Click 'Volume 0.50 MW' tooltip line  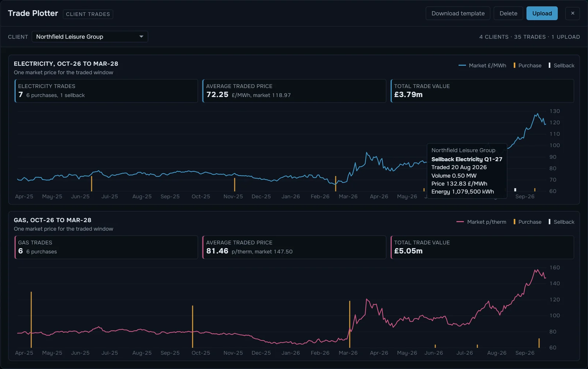click(x=454, y=176)
